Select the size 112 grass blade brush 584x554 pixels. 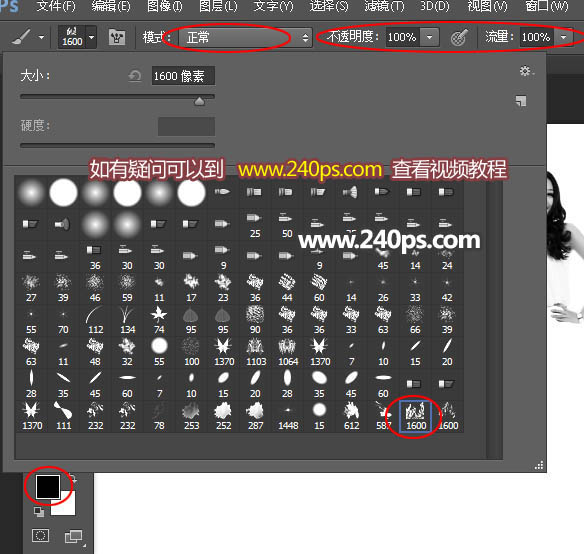coord(95,321)
